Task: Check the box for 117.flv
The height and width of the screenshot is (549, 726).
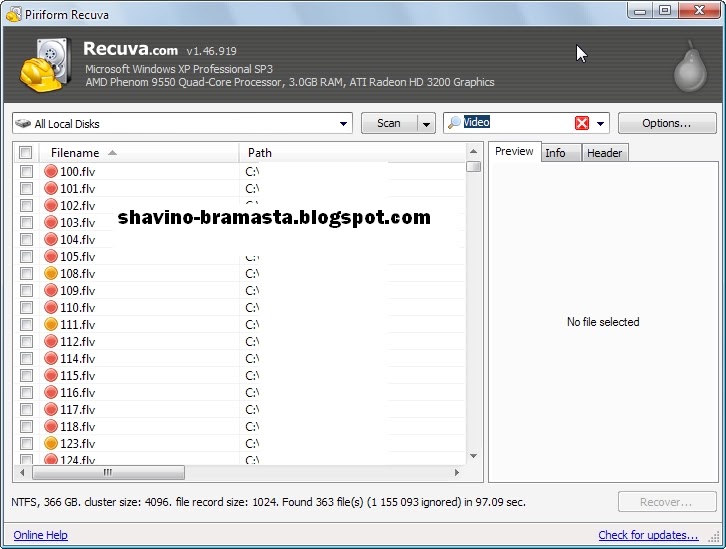Action: 26,409
